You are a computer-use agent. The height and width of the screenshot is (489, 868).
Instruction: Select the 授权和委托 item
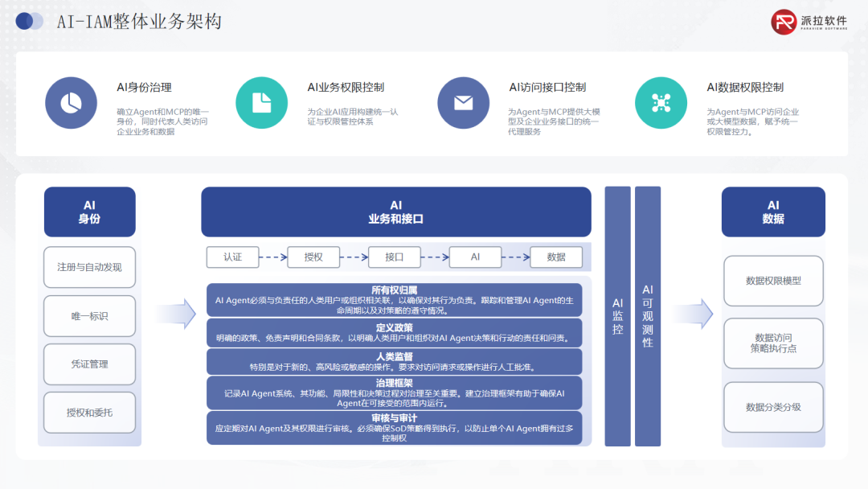click(89, 413)
